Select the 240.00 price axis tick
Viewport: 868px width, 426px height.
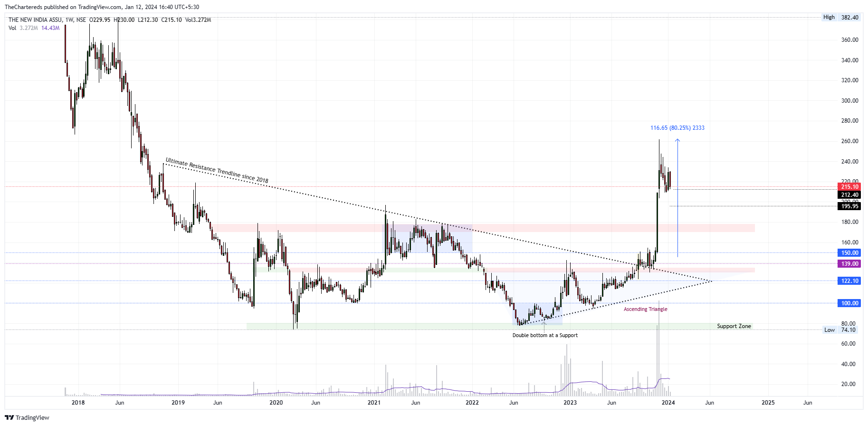click(850, 162)
